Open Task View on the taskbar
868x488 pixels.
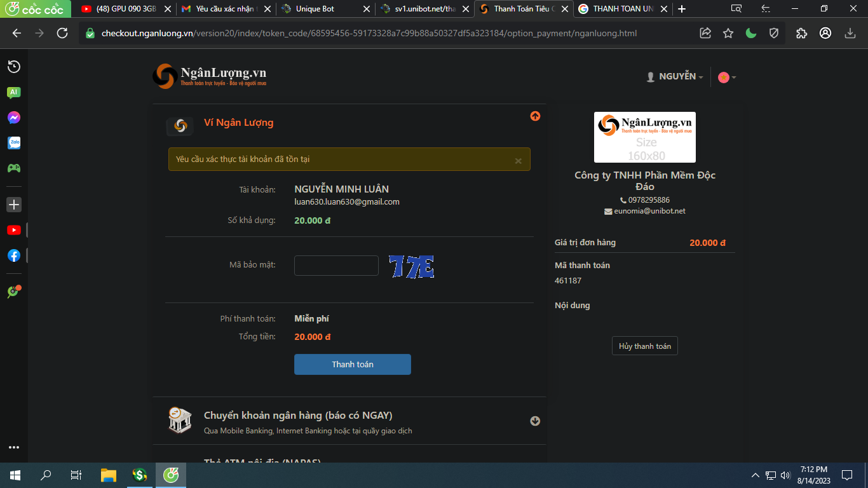coord(76,475)
